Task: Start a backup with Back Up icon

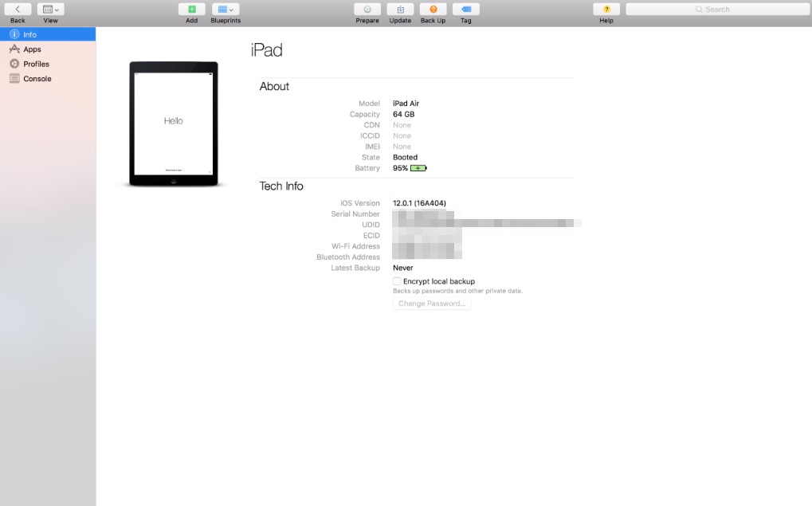Action: pyautogui.click(x=433, y=9)
